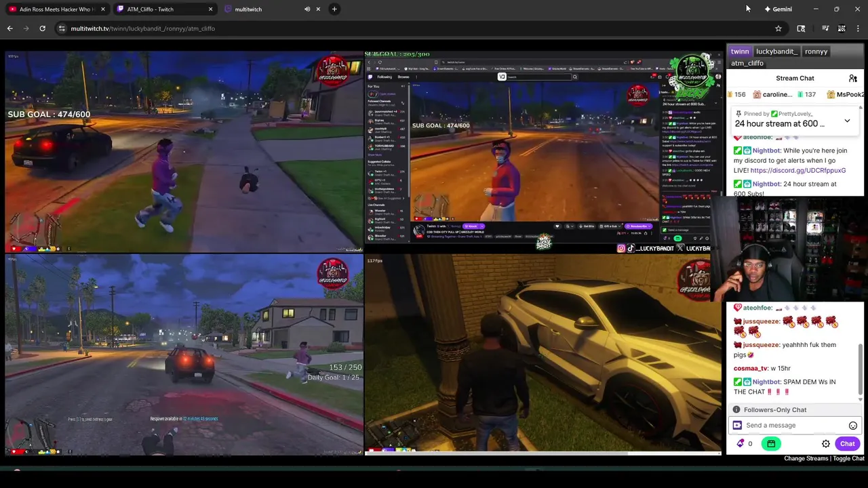Open the discord.gg invite link in chat
The width and height of the screenshot is (868, 488).
[x=798, y=171]
